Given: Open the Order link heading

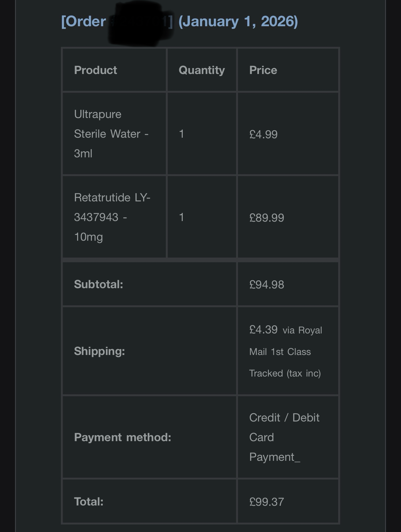Looking at the screenshot, I should 179,22.
